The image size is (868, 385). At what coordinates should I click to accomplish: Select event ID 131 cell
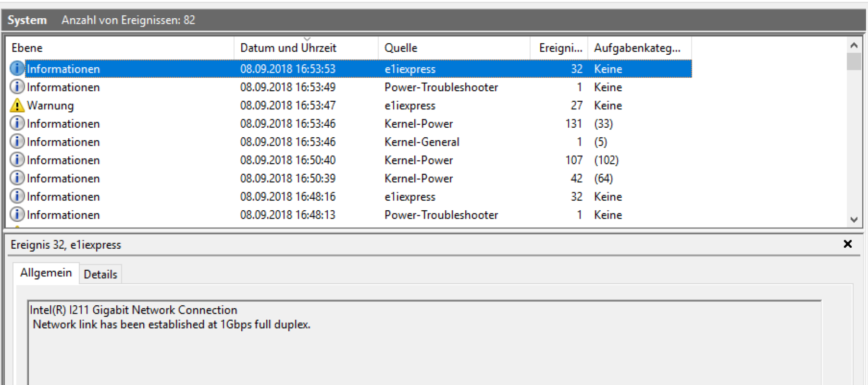tap(574, 123)
